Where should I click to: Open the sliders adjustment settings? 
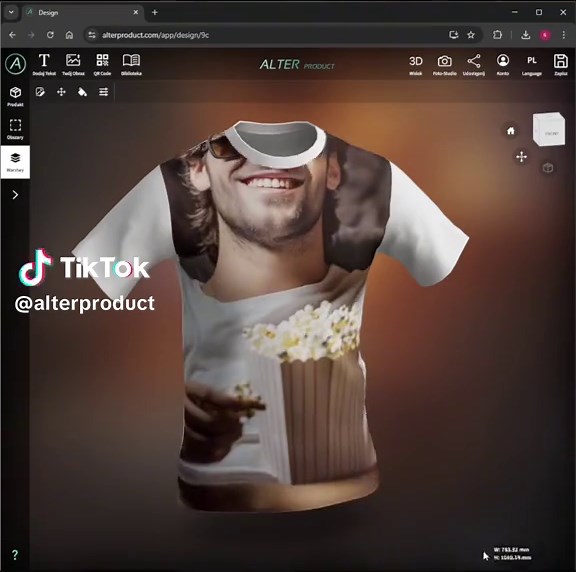(x=104, y=92)
